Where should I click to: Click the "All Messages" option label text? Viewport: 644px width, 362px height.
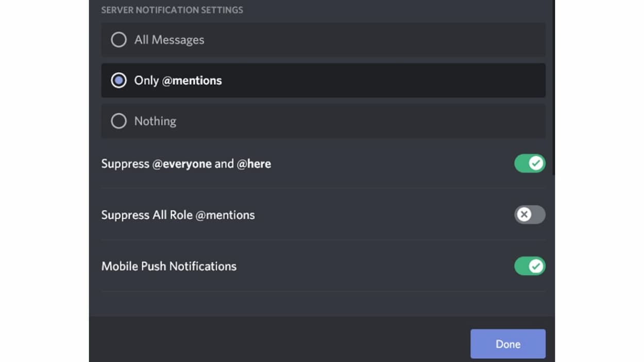pyautogui.click(x=169, y=40)
